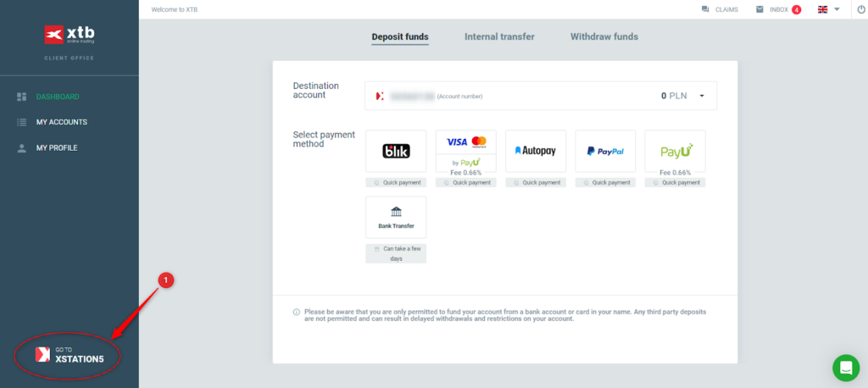This screenshot has height=388, width=868.
Task: Click the XTB logo in sidebar
Action: (x=69, y=35)
